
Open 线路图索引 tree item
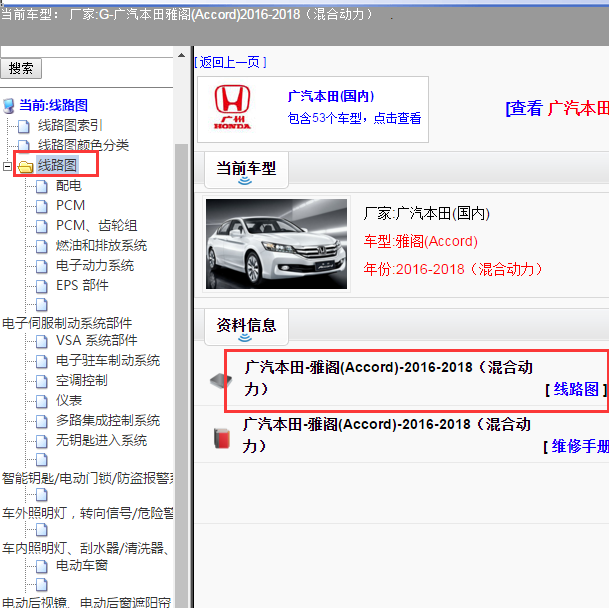(70, 125)
